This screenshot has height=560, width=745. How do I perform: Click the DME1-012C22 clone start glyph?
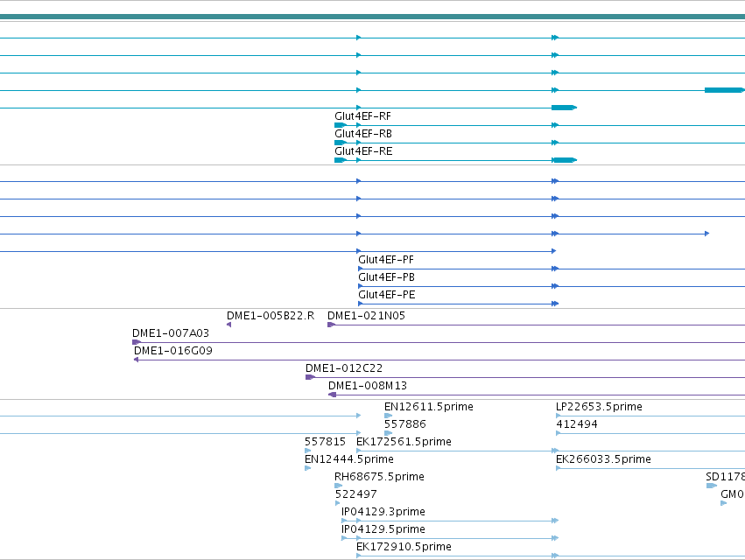(x=310, y=377)
